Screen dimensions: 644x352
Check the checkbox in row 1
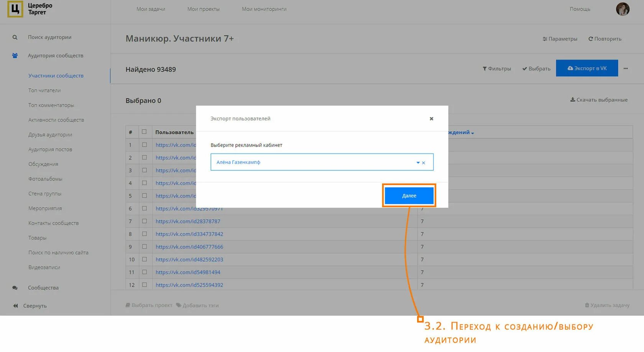tap(145, 145)
